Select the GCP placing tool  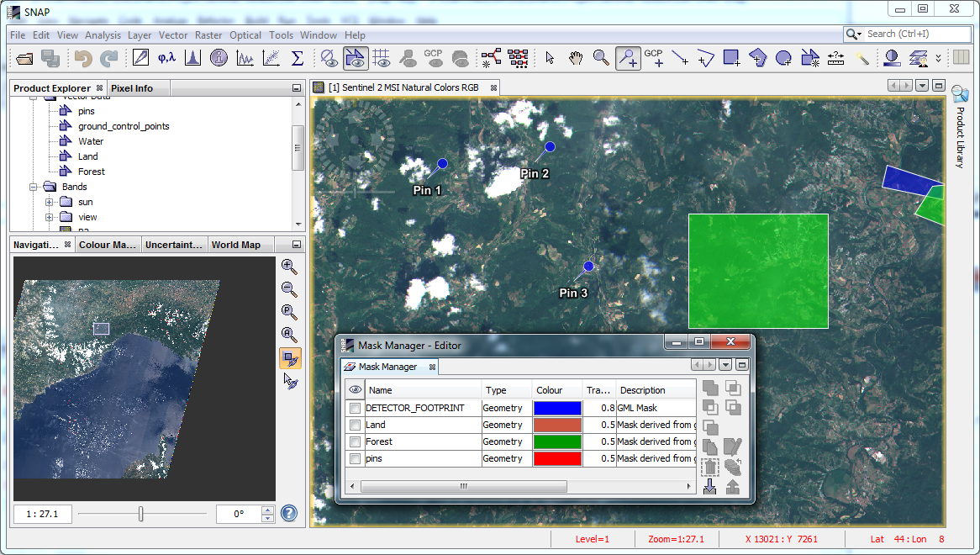[x=654, y=58]
